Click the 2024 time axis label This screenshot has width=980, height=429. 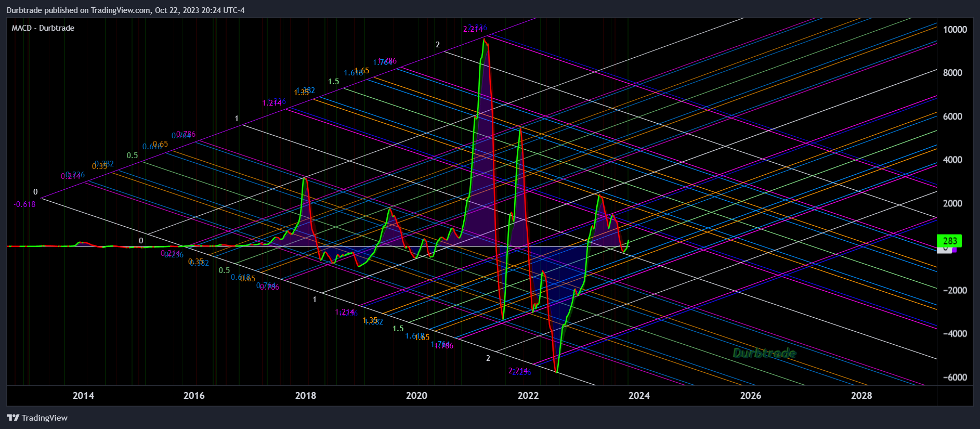639,396
